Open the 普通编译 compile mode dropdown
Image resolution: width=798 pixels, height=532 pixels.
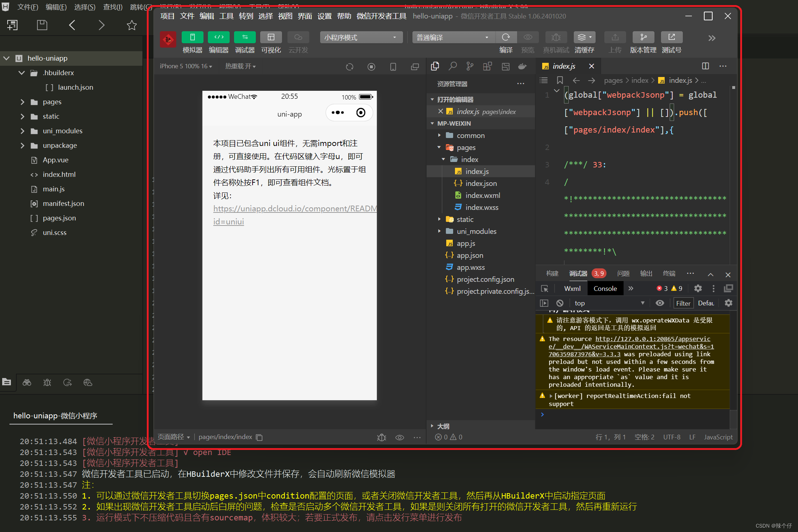[x=454, y=37]
